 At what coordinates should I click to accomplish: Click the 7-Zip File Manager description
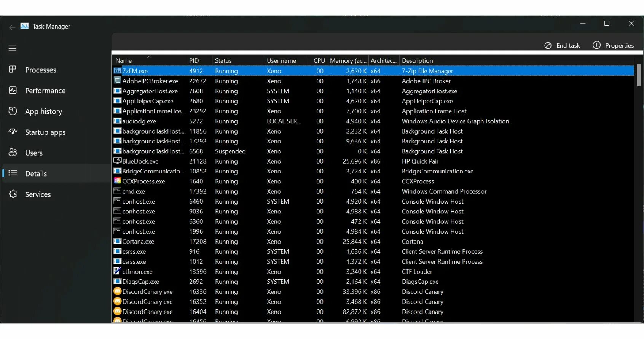click(427, 71)
